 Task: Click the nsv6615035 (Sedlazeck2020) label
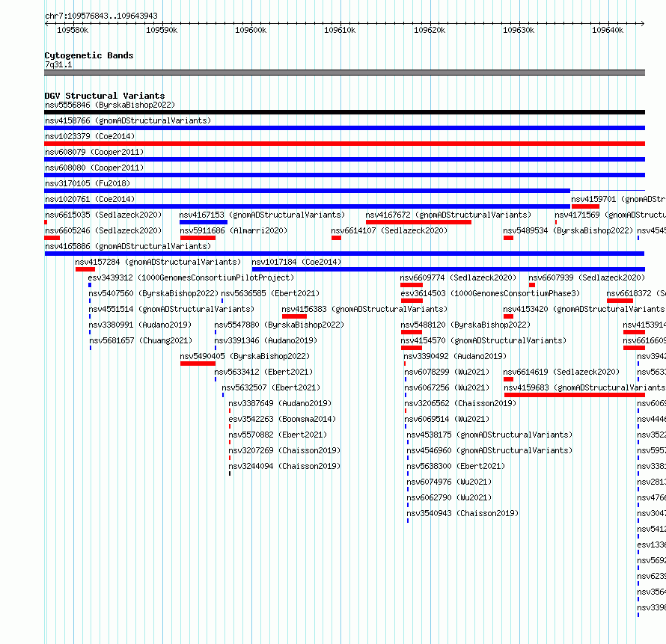point(103,215)
